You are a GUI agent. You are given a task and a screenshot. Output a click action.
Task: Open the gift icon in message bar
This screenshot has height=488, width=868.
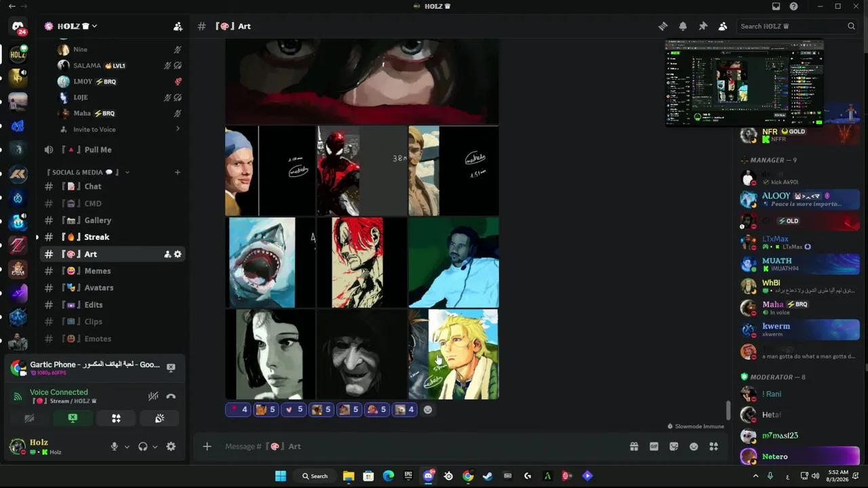pos(634,447)
